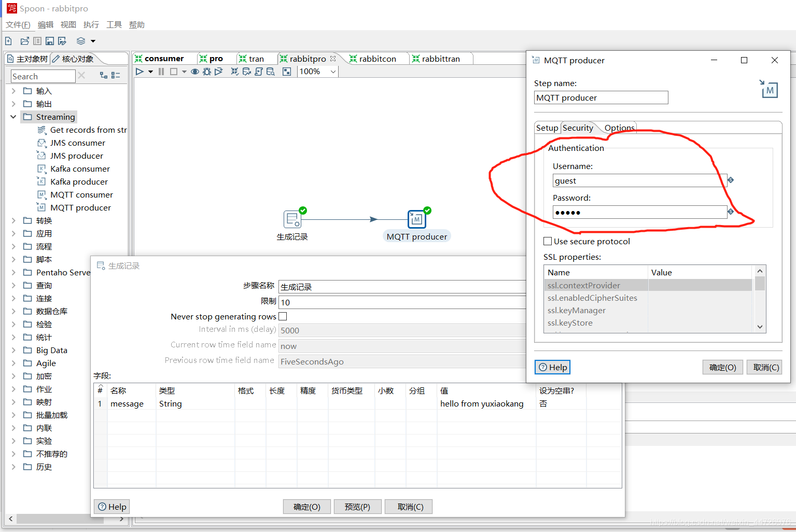Preview the transformation with eye icon
796x532 pixels.
[195, 72]
